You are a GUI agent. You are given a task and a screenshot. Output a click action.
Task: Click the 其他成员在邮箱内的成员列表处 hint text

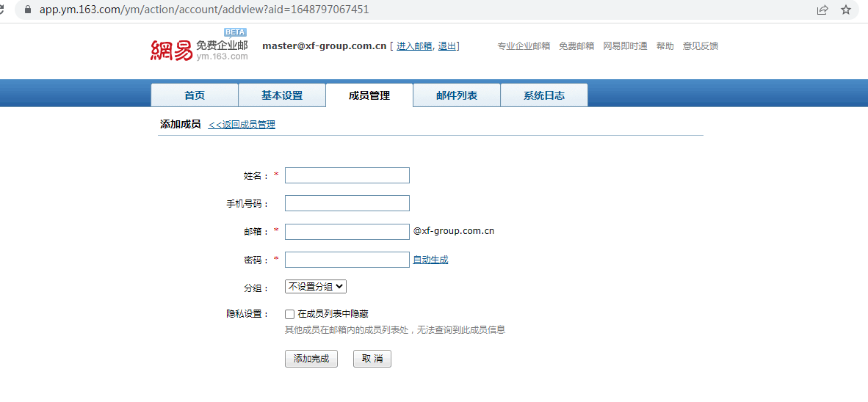tap(394, 330)
